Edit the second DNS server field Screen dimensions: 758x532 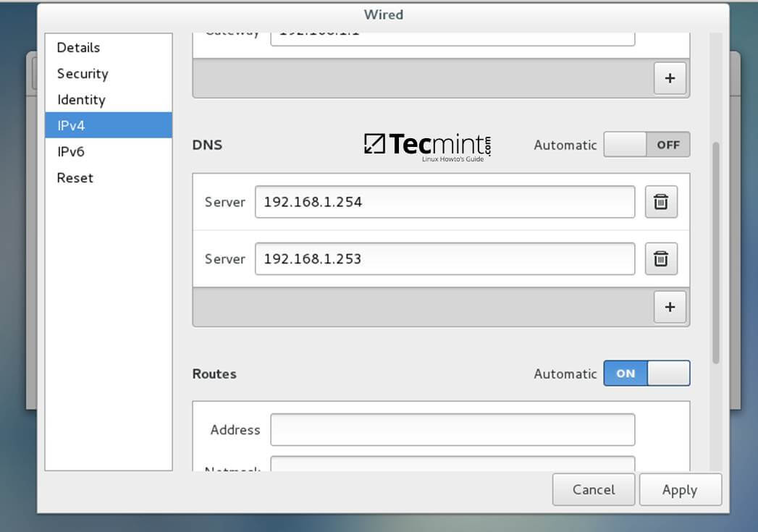445,258
